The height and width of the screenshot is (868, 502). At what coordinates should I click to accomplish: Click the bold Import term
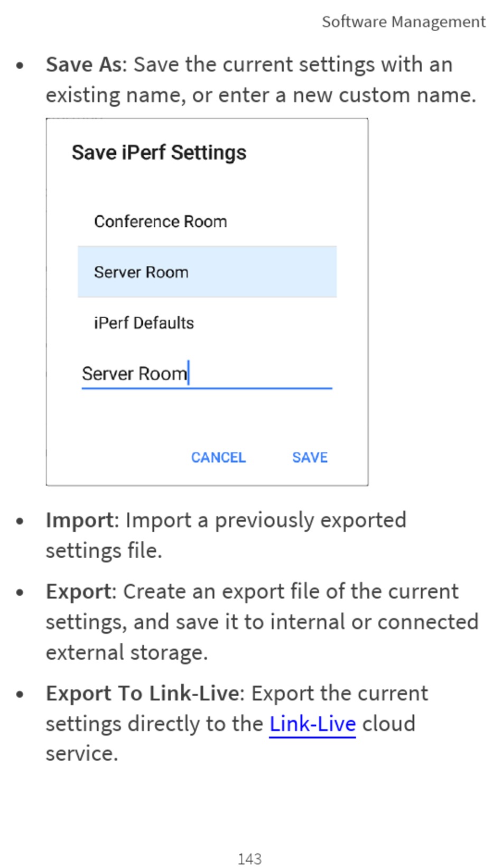tap(79, 520)
